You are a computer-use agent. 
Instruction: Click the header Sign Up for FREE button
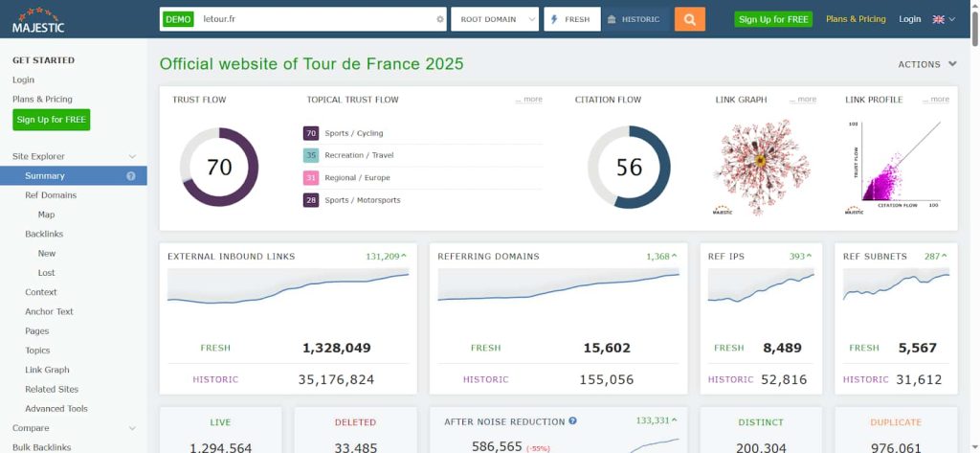point(773,19)
